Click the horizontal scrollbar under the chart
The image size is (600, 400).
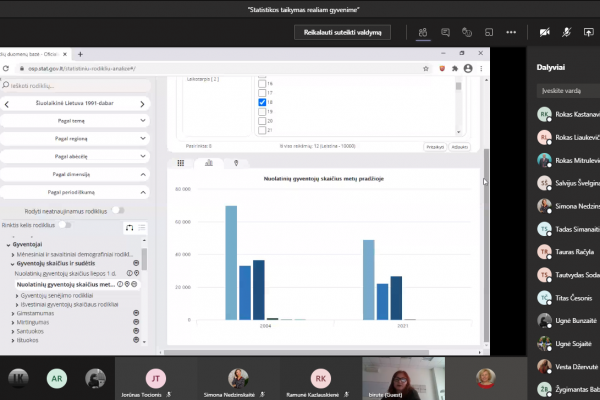point(297,352)
